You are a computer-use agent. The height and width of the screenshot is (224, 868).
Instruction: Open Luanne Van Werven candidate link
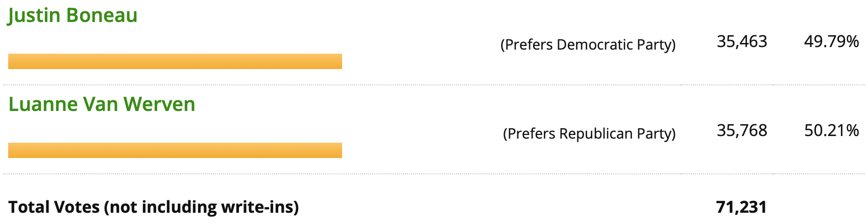[102, 104]
